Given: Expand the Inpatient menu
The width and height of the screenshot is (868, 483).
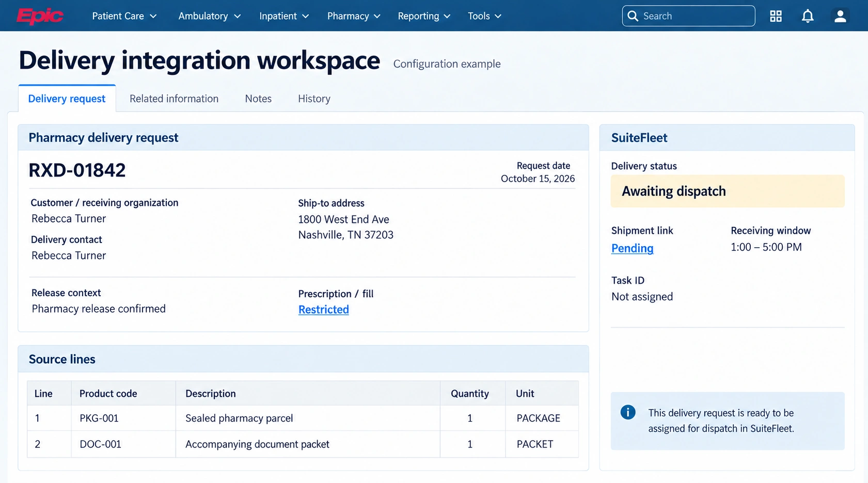Looking at the screenshot, I should pos(284,16).
